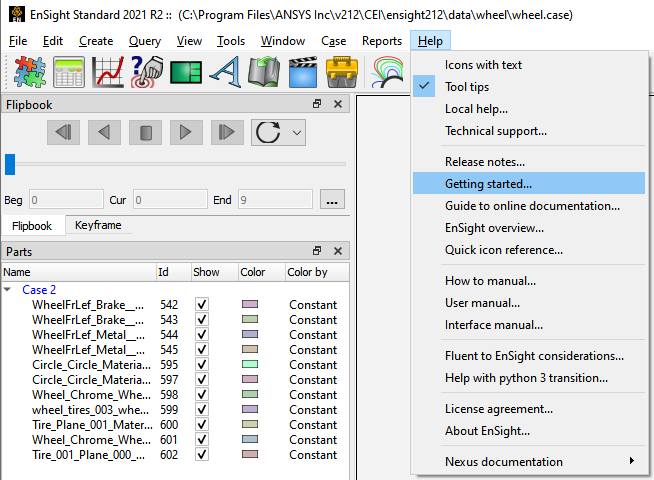Click the particle trace streamlines icon
This screenshot has width=654, height=480.
pos(387,72)
